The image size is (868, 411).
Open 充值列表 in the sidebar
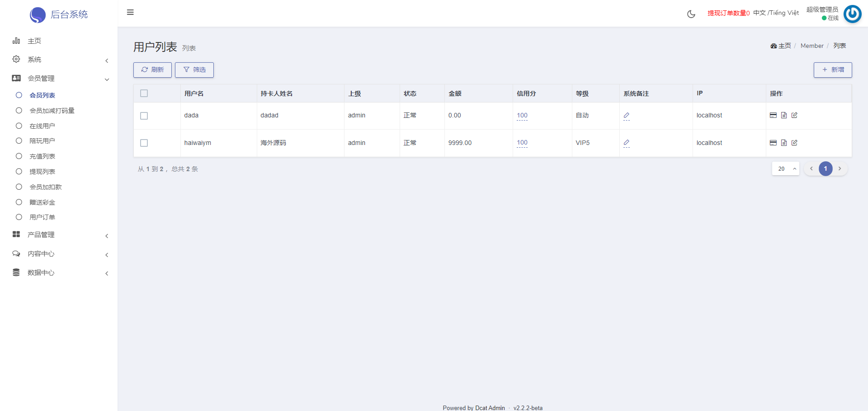42,156
